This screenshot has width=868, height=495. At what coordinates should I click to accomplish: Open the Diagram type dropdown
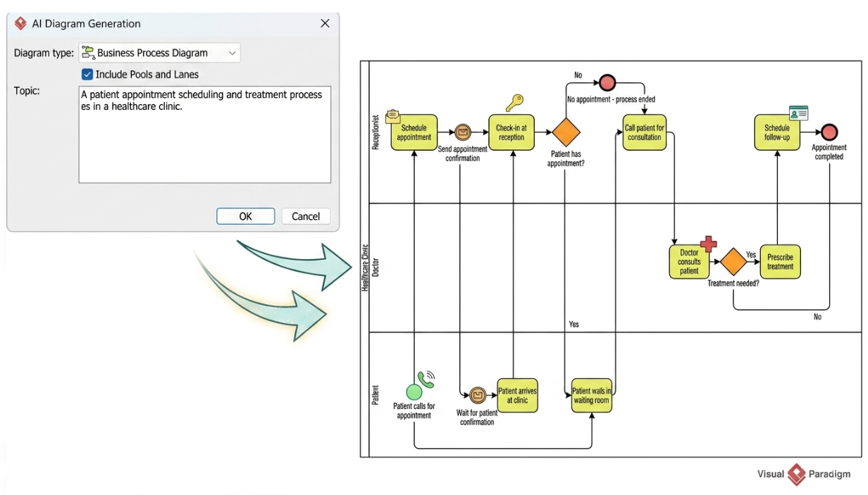coord(159,53)
